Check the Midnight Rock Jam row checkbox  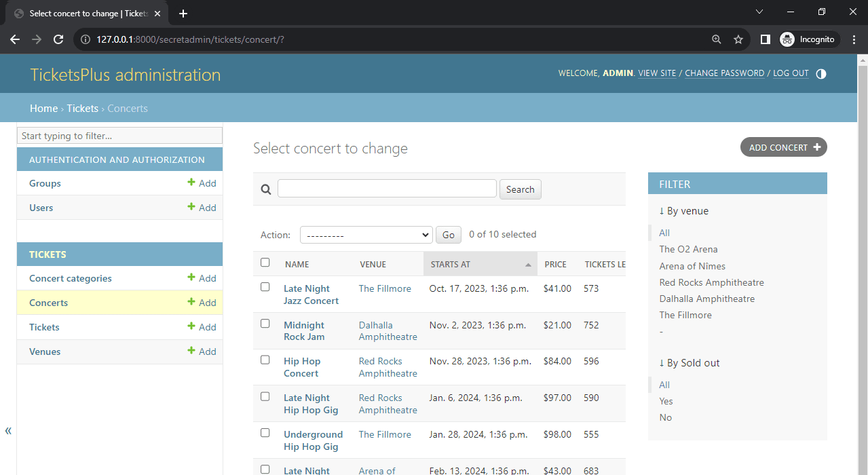point(265,323)
